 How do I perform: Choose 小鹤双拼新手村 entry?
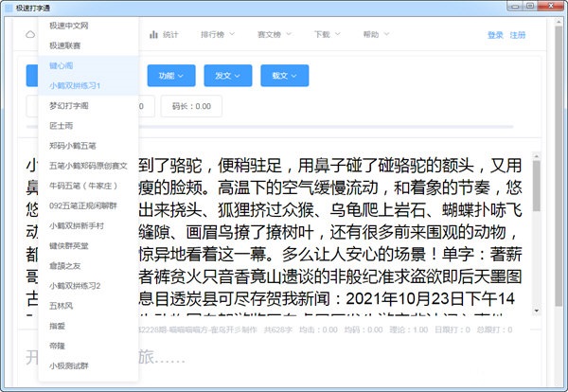coord(88,226)
